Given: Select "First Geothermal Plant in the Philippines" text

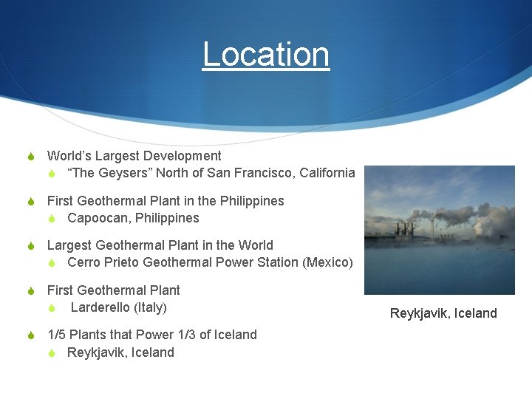Looking at the screenshot, I should click(x=166, y=201).
